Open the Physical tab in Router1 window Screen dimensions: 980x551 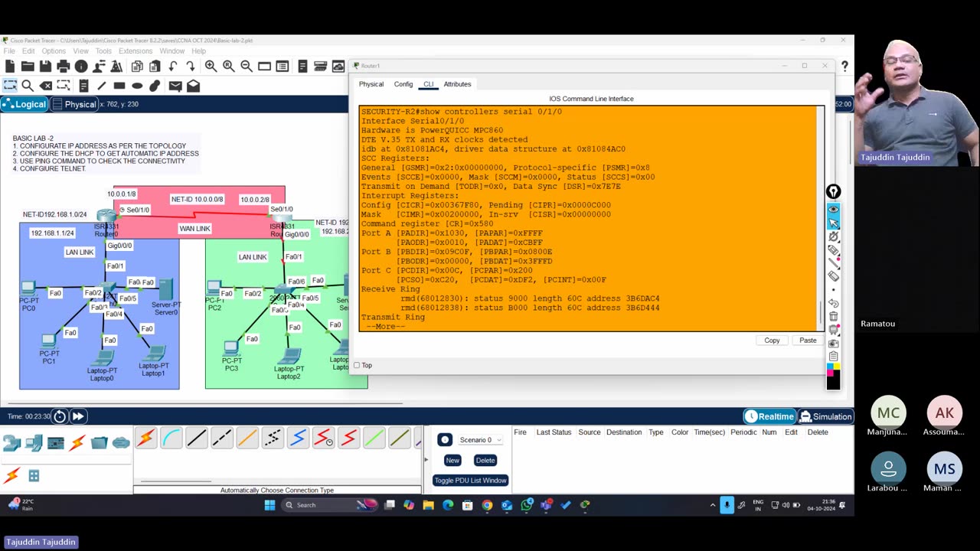(371, 84)
